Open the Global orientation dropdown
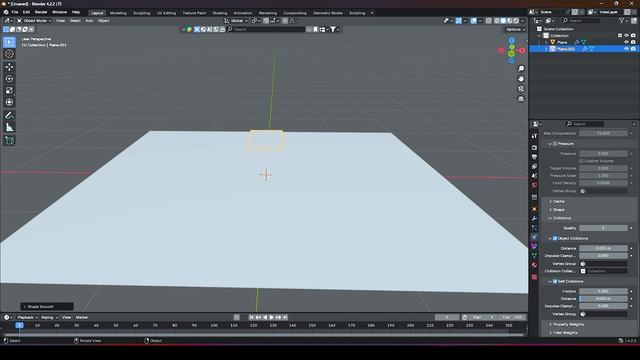Viewport: 640px width, 360px height. click(x=236, y=21)
